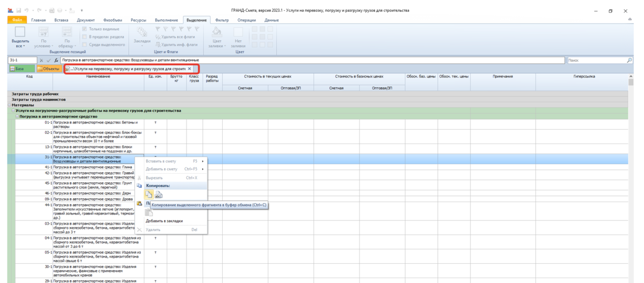Toggle the Среди выделенного checkbox
Viewport: 644px width, 283px height.
(84, 44)
